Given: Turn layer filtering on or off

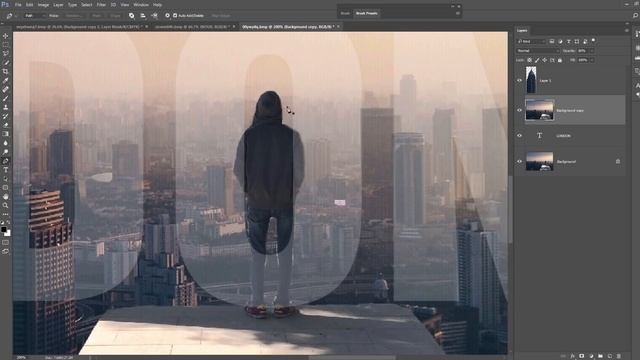Looking at the screenshot, I should pyautogui.click(x=593, y=40).
